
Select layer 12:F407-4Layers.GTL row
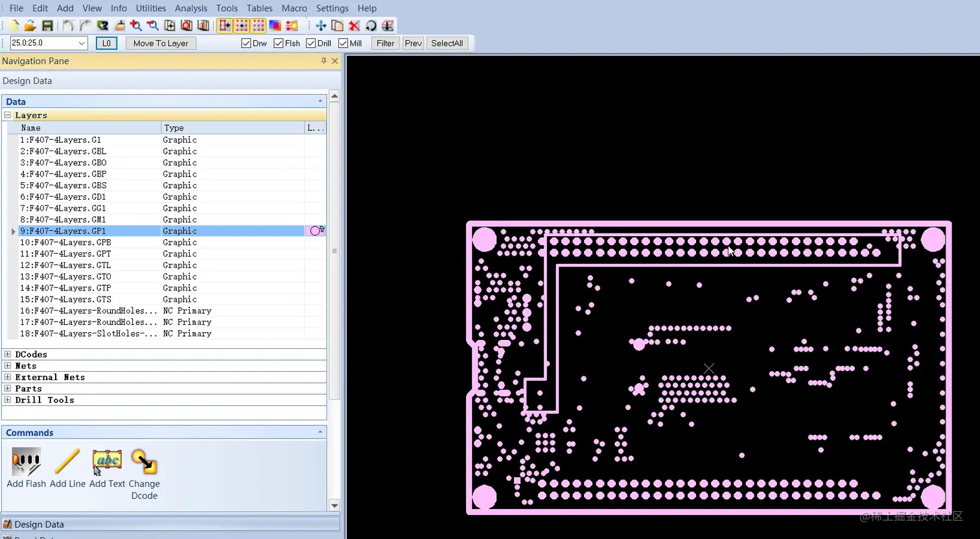pos(167,265)
